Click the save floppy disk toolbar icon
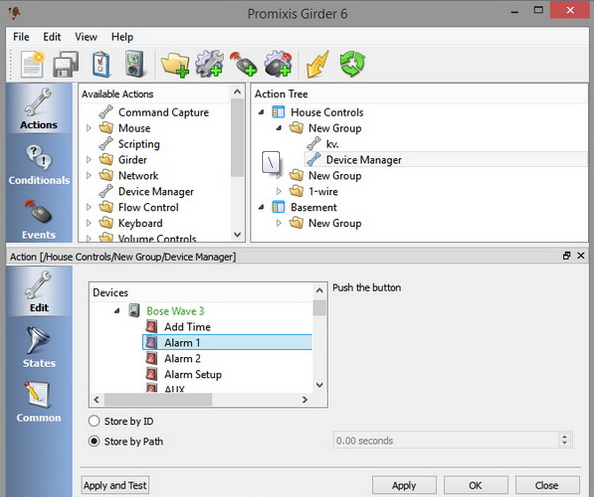The height and width of the screenshot is (497, 594). tap(66, 64)
